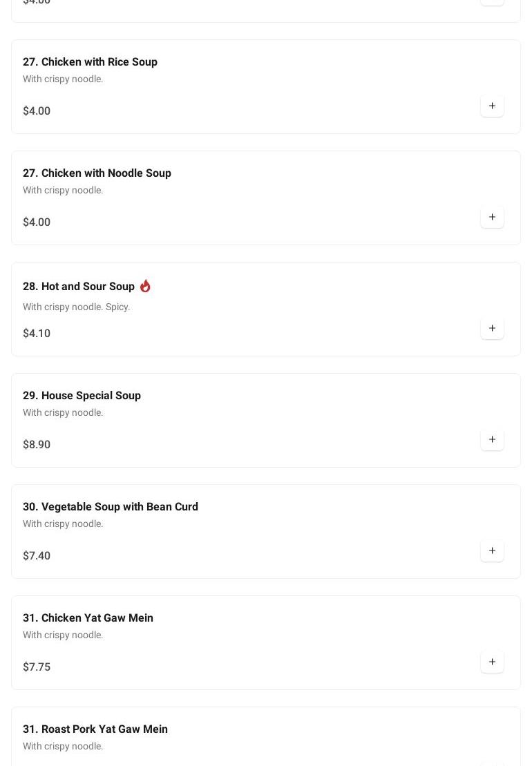Add Chicken with Noodle Soup to order
Screen dimensions: 532x766
tap(492, 217)
